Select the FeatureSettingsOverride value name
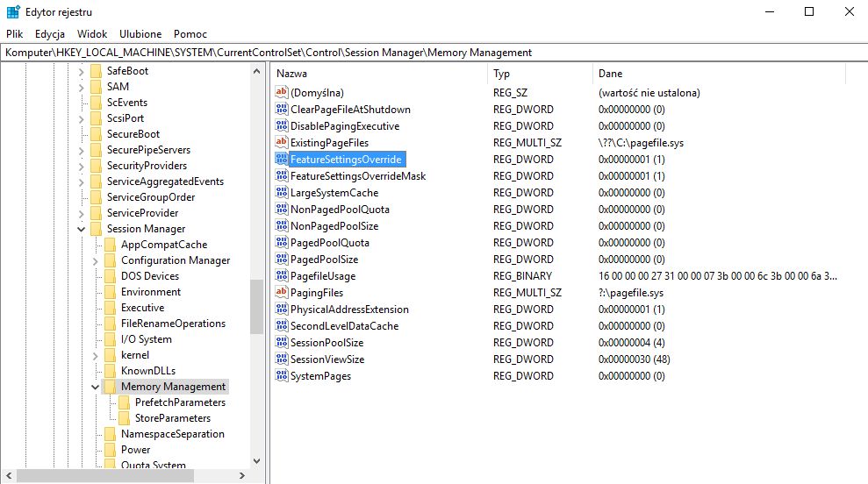Screen dimensions: 868x484 pyautogui.click(x=346, y=160)
